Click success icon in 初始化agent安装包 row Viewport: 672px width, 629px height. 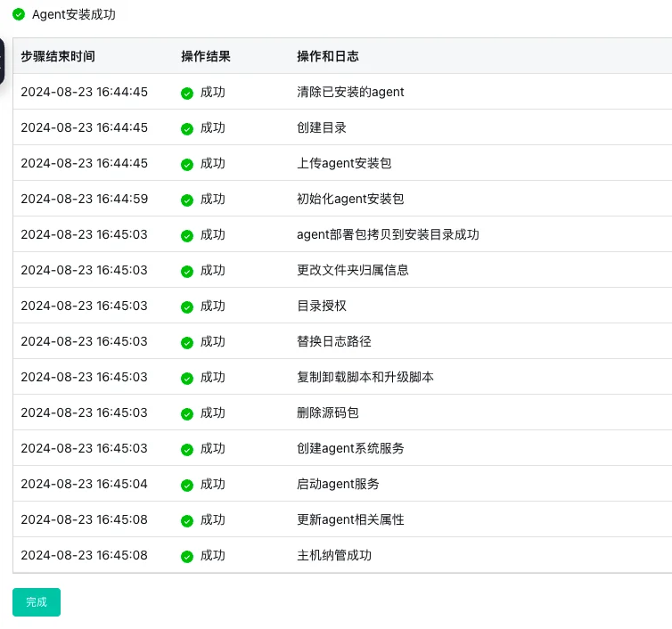pyautogui.click(x=187, y=200)
